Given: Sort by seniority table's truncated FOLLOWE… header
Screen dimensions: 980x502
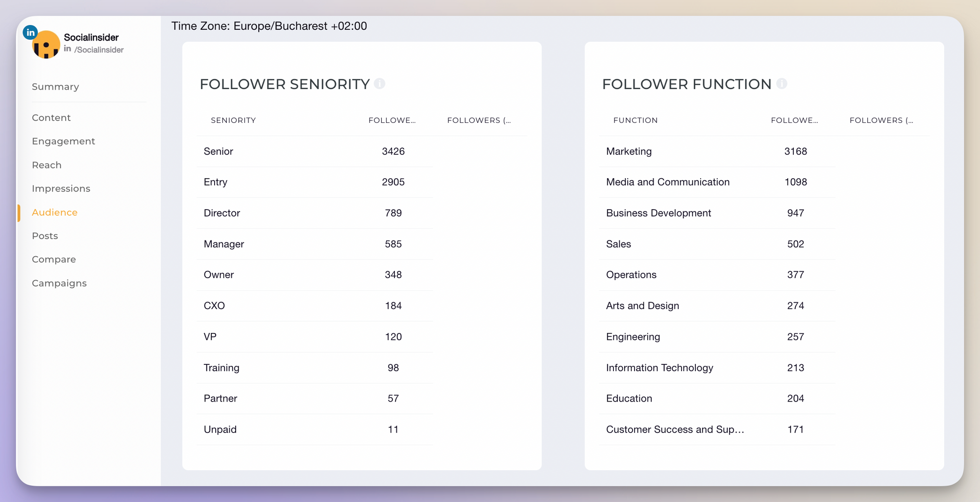Looking at the screenshot, I should [392, 120].
